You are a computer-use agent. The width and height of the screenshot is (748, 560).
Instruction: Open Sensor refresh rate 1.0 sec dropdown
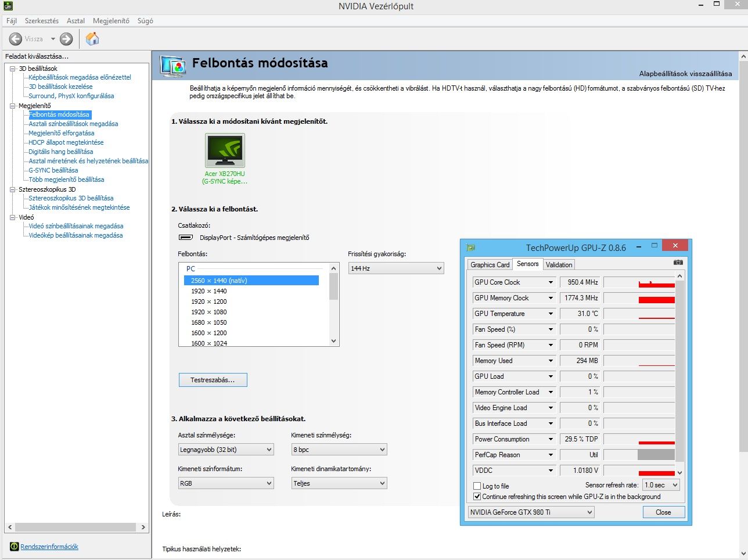point(661,485)
